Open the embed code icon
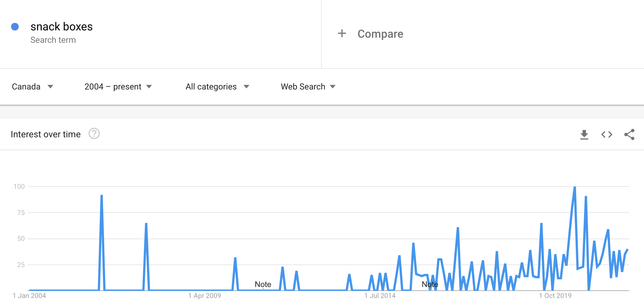The width and height of the screenshot is (644, 305). coord(607,134)
